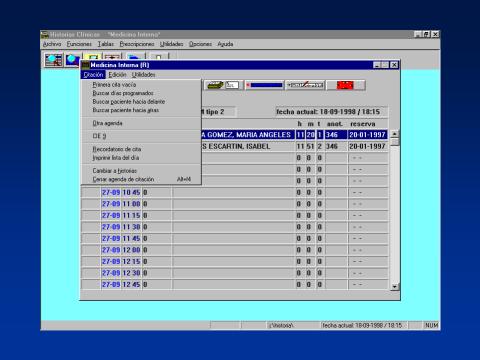Click the green book icon in agenda toolbar
480x360 pixels.
[215, 85]
